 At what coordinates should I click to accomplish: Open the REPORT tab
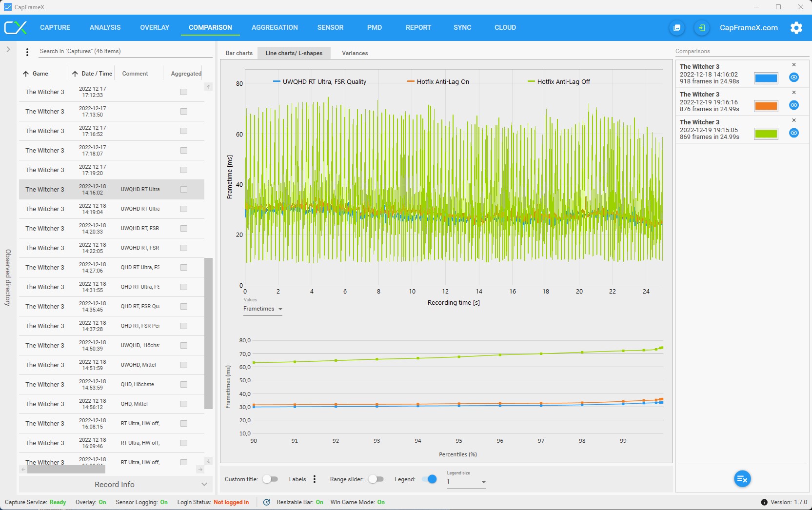point(418,28)
